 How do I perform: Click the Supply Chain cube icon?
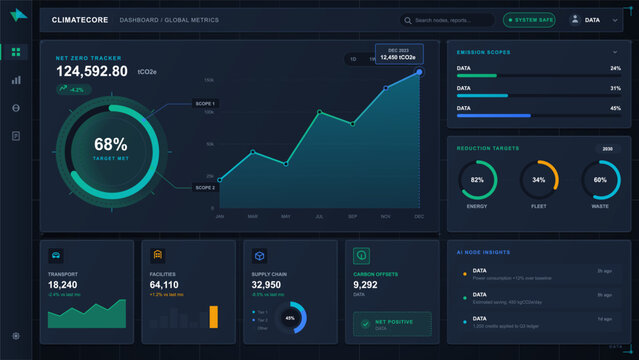pos(260,256)
